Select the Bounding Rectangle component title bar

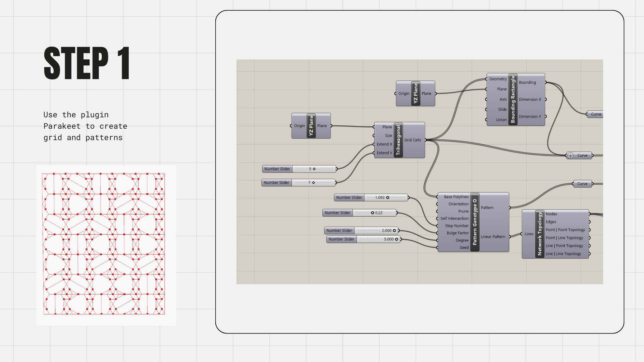point(513,99)
